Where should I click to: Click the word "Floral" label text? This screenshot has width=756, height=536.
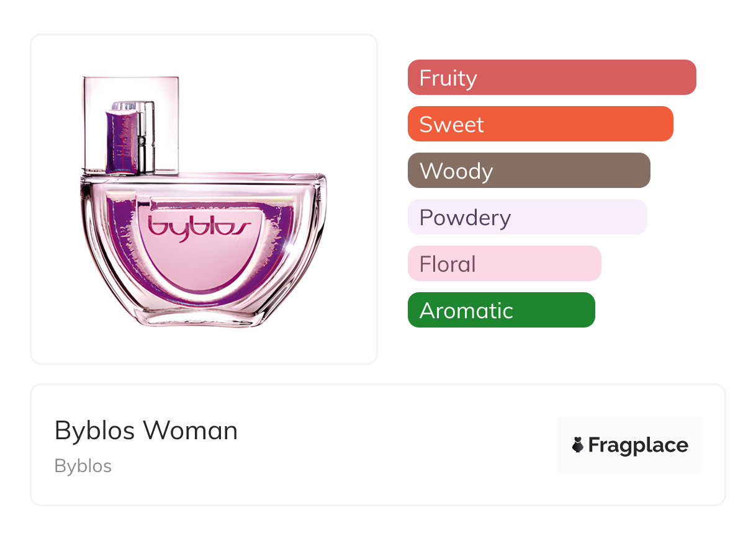(448, 264)
